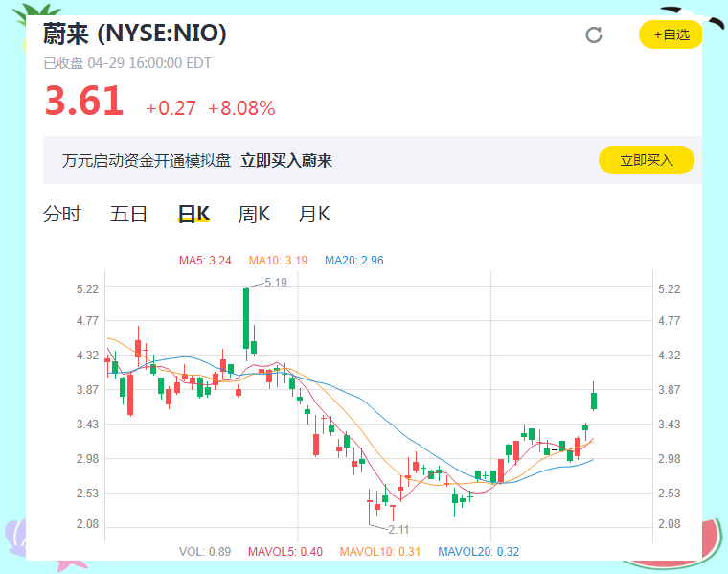
Task: Open the 立即买入蔚来 promo link
Action: 286,161
